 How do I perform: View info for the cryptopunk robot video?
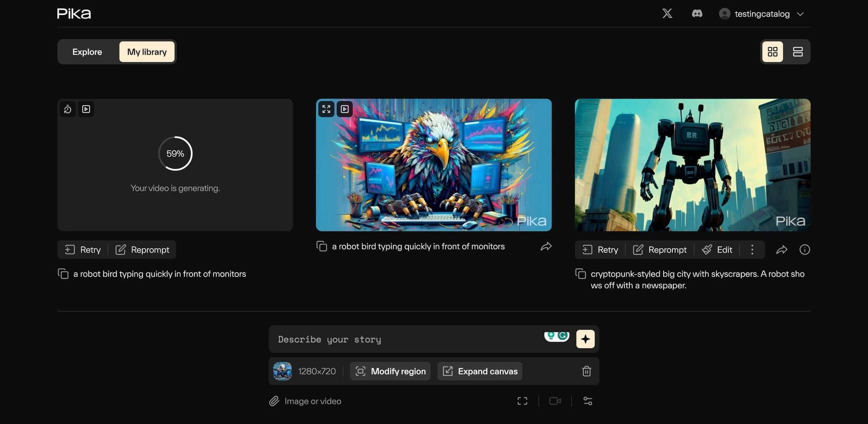805,250
